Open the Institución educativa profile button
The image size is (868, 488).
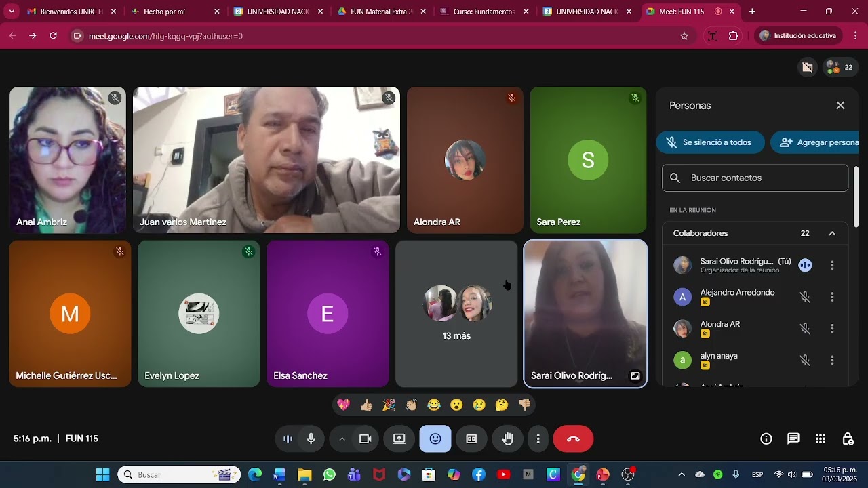tap(799, 36)
